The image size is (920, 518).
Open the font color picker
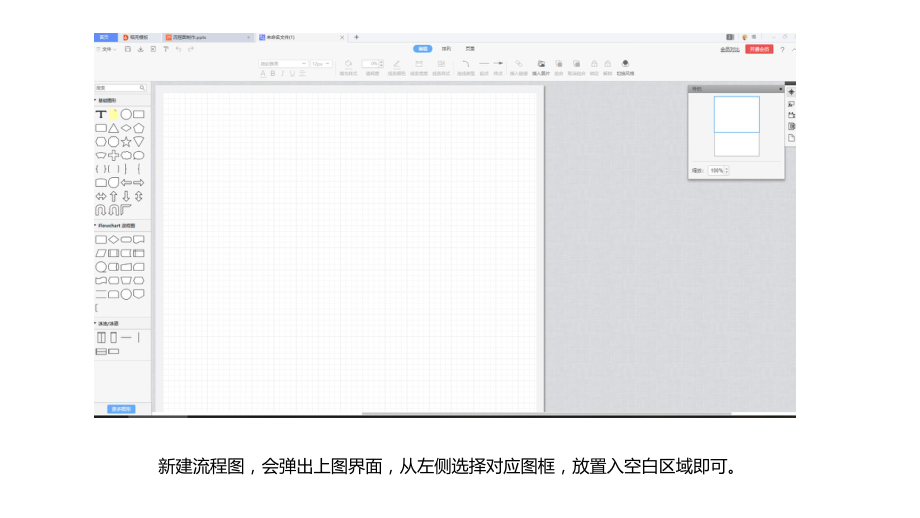click(x=263, y=74)
